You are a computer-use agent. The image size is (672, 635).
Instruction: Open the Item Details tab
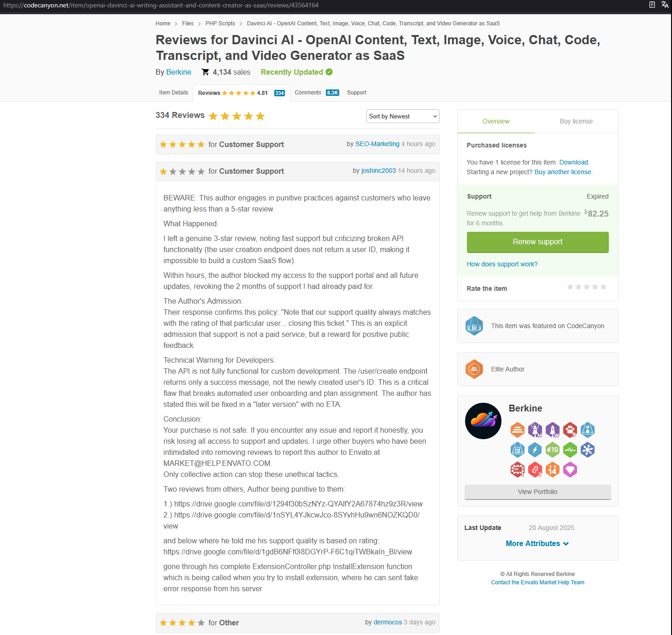(174, 93)
